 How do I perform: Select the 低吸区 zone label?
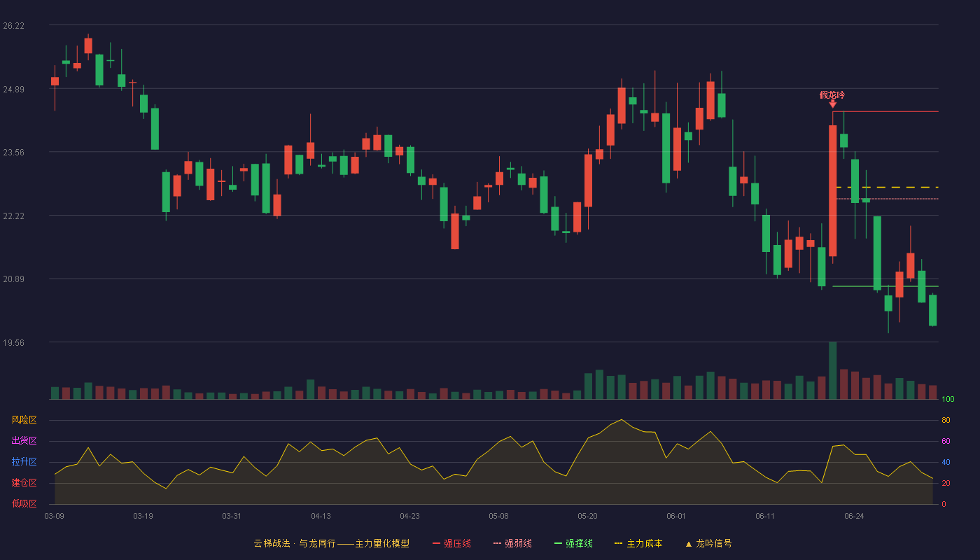pos(24,503)
